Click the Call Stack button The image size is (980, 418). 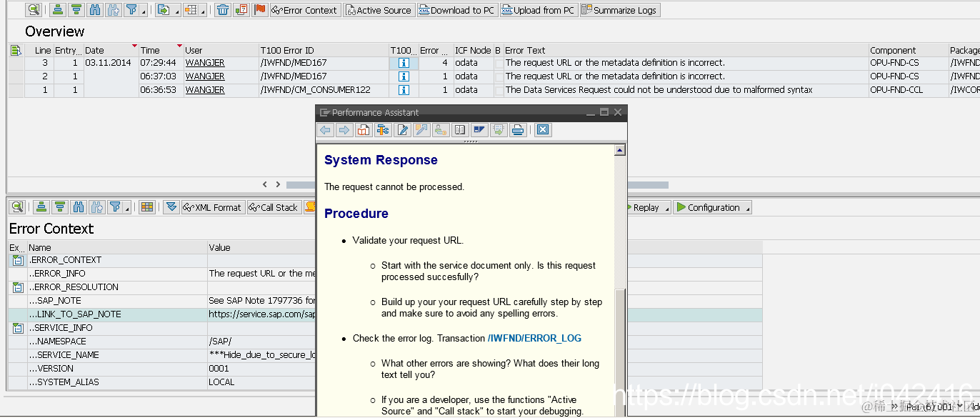pos(274,207)
